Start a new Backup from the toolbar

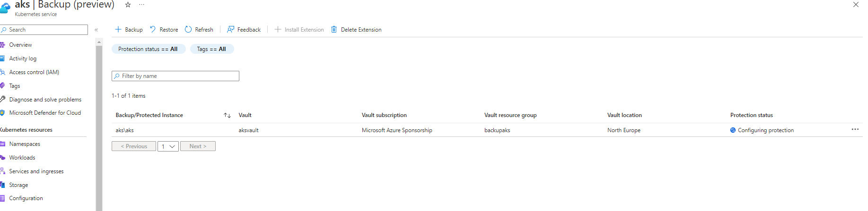[x=129, y=29]
